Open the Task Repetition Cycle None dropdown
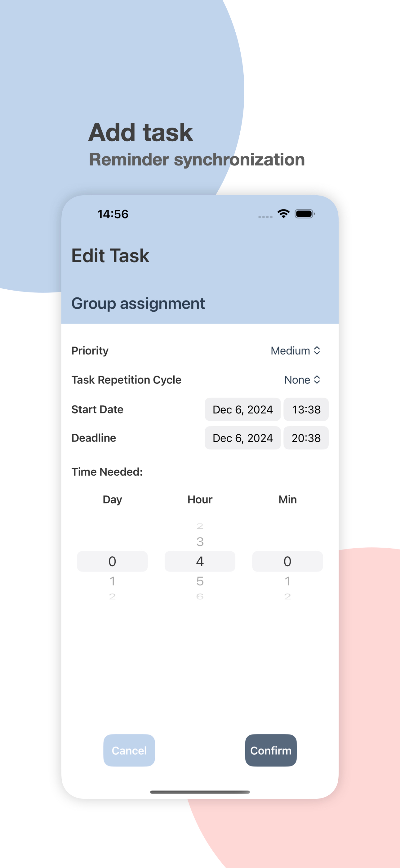 [302, 380]
